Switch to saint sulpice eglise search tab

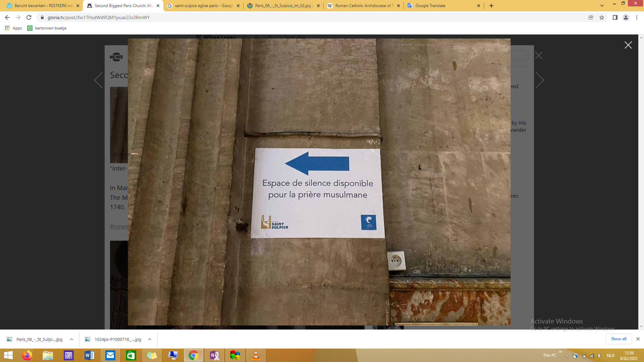coord(203,6)
